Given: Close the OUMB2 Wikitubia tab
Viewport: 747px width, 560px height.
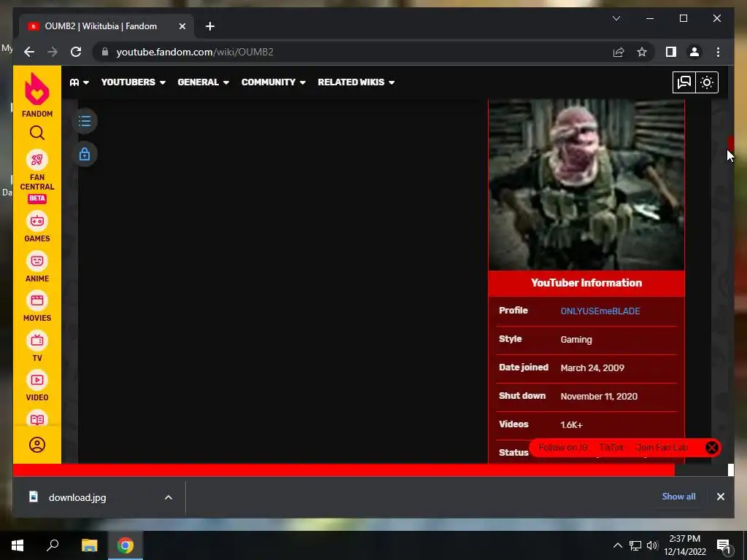Looking at the screenshot, I should 182,26.
